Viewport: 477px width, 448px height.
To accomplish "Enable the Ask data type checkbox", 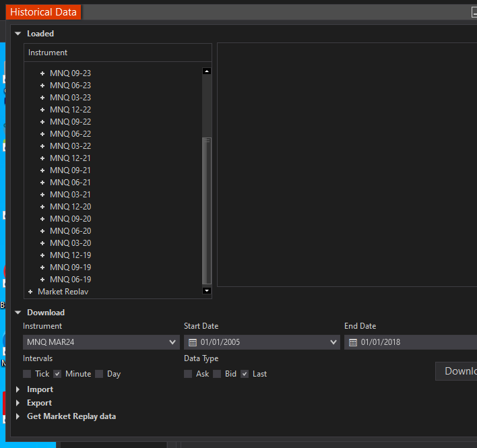I will [188, 374].
